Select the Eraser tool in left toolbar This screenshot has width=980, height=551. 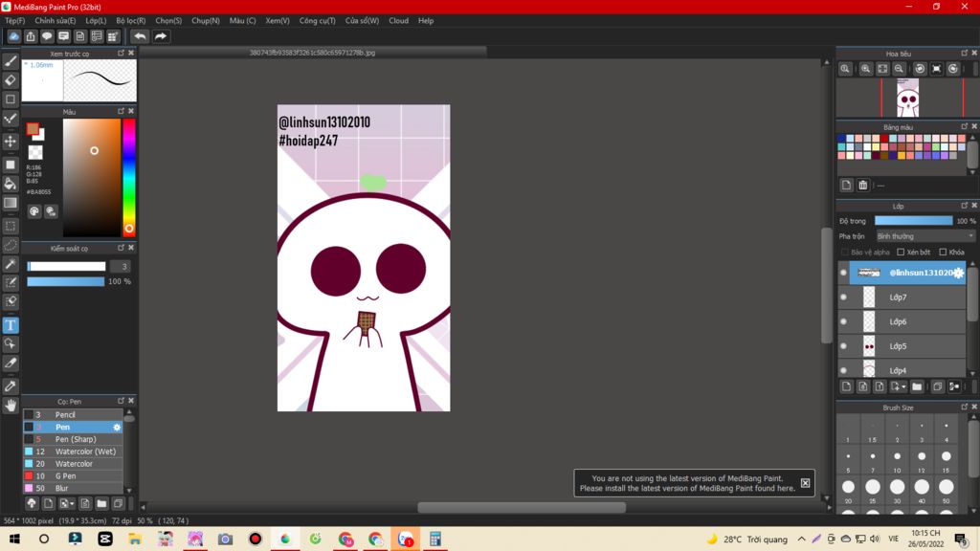[11, 80]
